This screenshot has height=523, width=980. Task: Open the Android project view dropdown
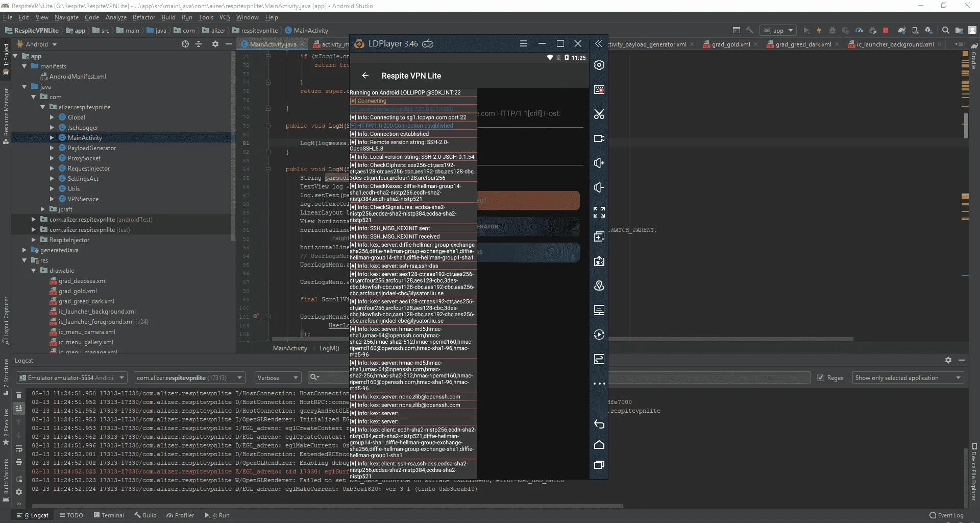coord(37,44)
